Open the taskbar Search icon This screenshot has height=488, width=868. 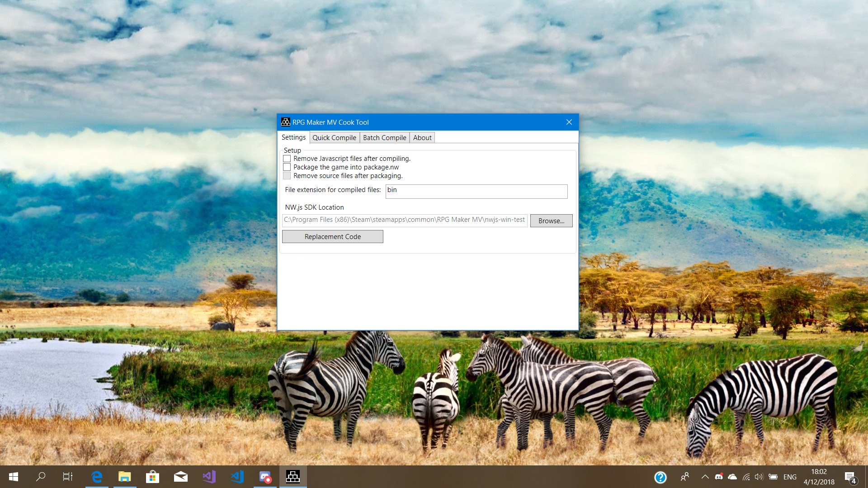(41, 477)
